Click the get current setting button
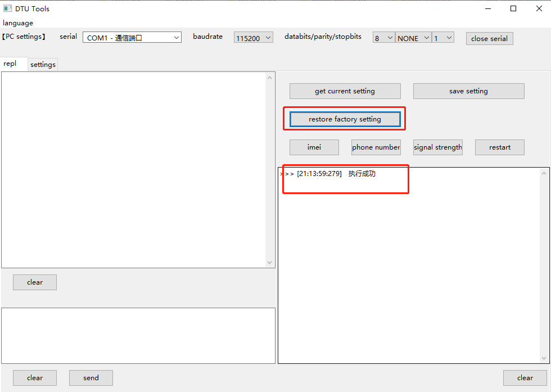 click(x=345, y=91)
